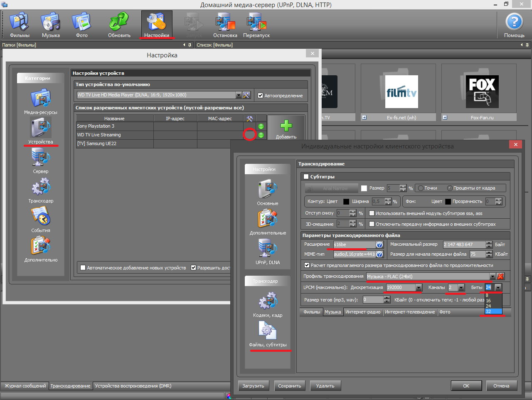The image size is (532, 400).
Task: Click the Отмена button
Action: tap(501, 386)
